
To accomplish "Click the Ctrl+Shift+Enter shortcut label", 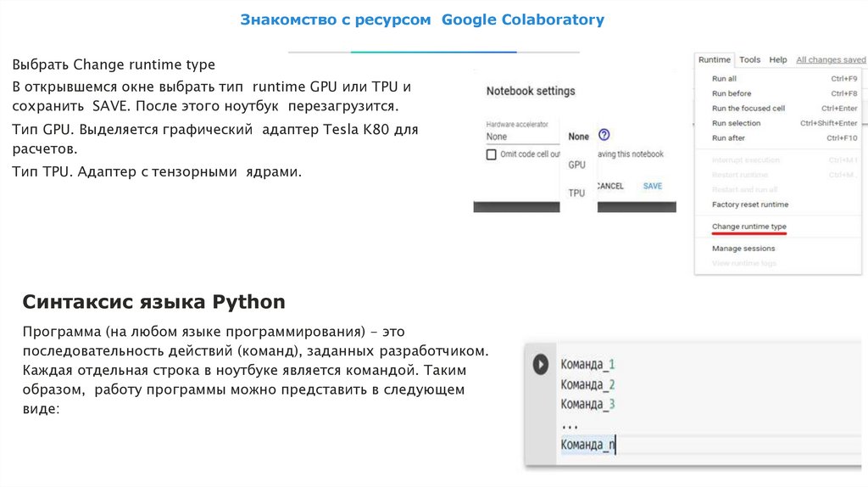I will pyautogui.click(x=828, y=123).
